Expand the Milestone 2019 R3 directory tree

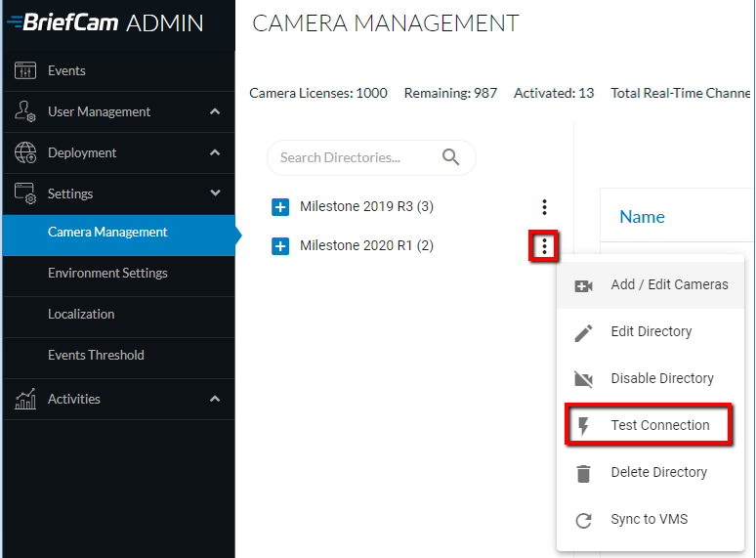pyautogui.click(x=280, y=207)
